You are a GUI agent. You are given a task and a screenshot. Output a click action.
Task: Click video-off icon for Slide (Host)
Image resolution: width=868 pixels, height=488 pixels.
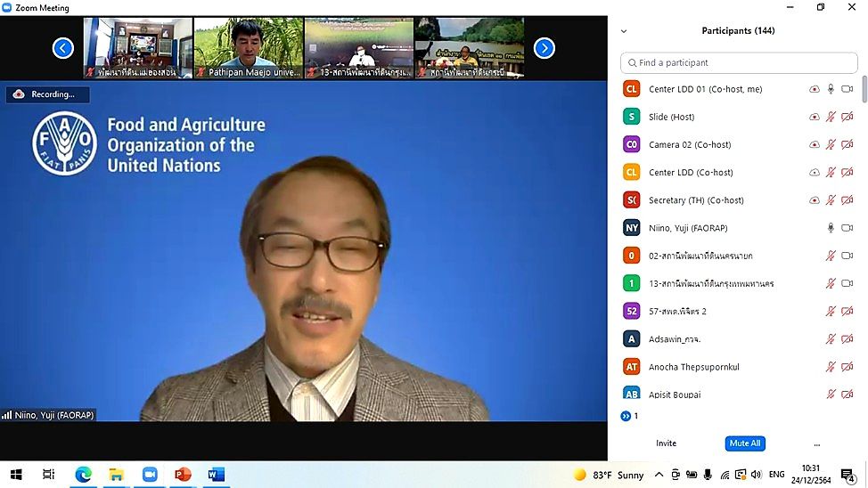[847, 117]
